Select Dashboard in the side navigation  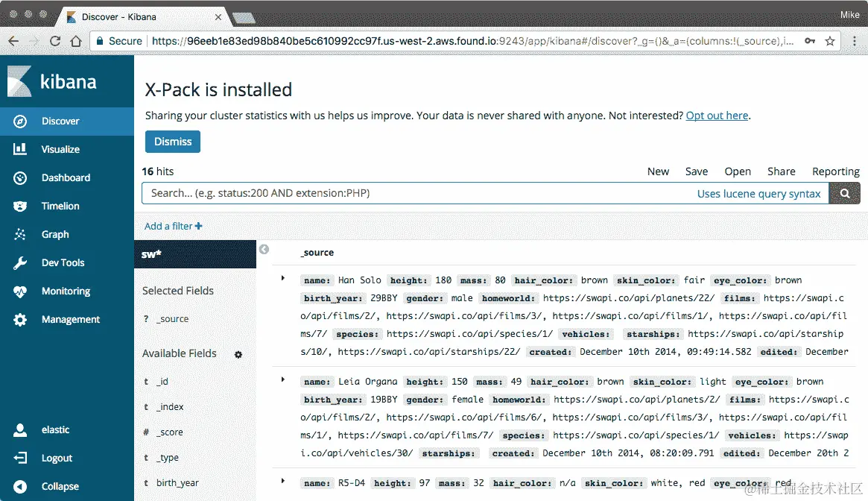coord(67,178)
